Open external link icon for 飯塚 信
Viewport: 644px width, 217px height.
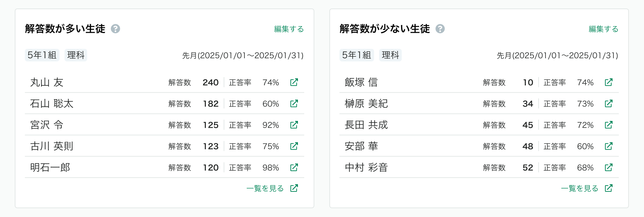[608, 82]
